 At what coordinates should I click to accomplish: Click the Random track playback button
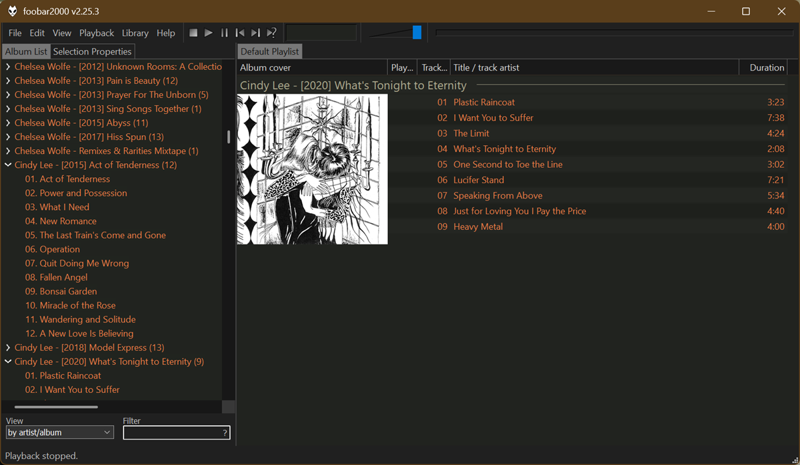[271, 33]
